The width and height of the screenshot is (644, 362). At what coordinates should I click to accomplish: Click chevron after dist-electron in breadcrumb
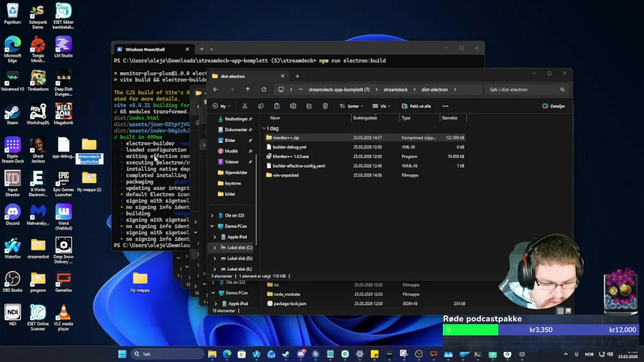(x=455, y=89)
